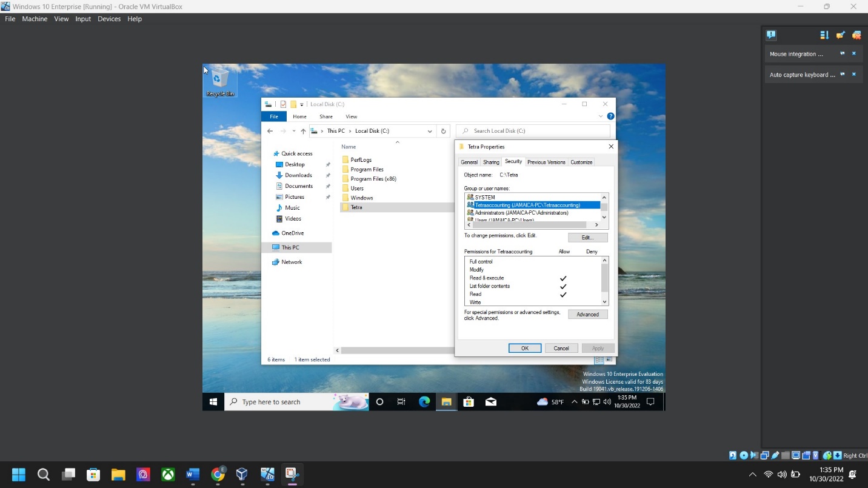868x488 pixels.
Task: Select Administrators in the group list
Action: 521,213
